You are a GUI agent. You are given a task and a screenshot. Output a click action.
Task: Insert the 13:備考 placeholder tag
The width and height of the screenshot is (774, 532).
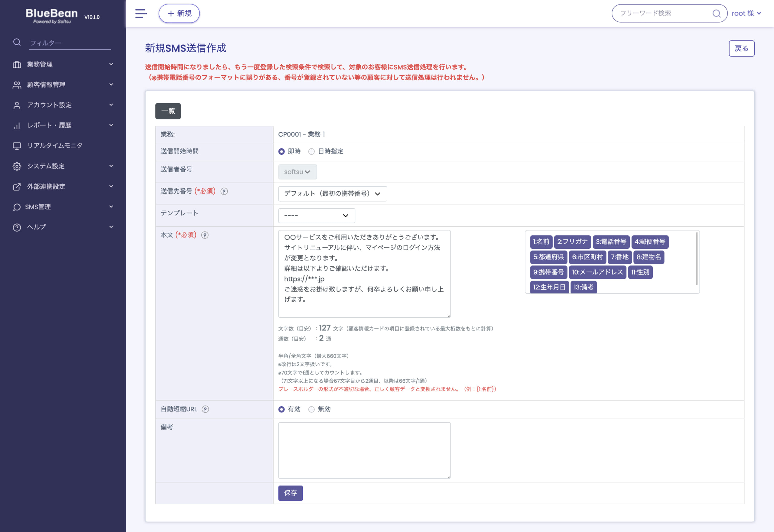(x=583, y=287)
